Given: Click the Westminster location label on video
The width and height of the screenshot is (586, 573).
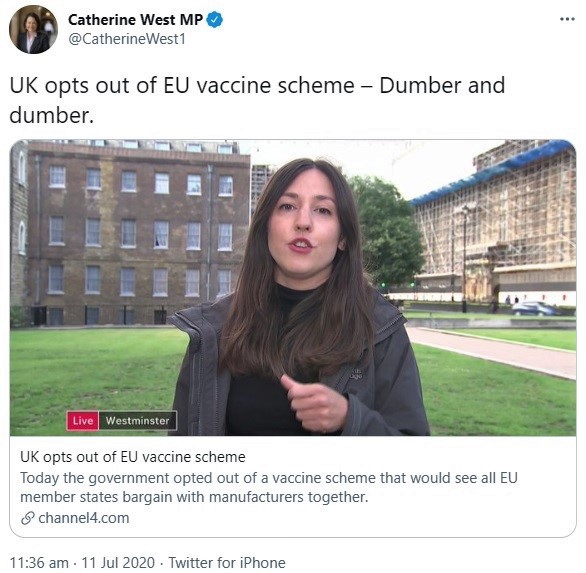Looking at the screenshot, I should [x=138, y=420].
